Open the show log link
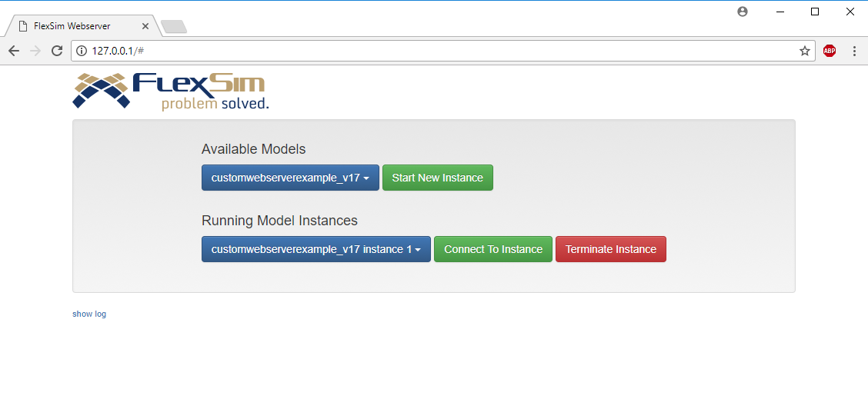This screenshot has width=868, height=419. pyautogui.click(x=89, y=314)
